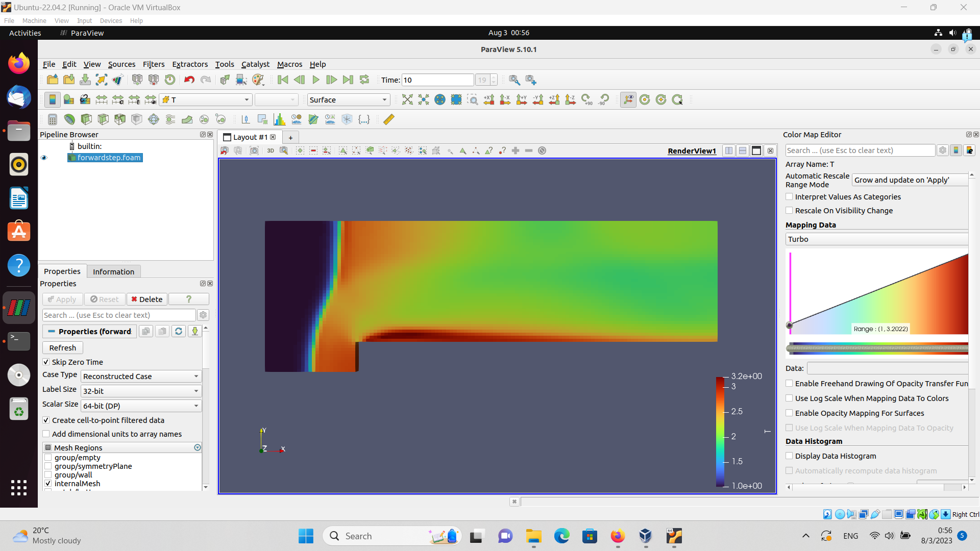Viewport: 980px width, 551px height.
Task: Click the Undo red arrow
Action: (189, 80)
